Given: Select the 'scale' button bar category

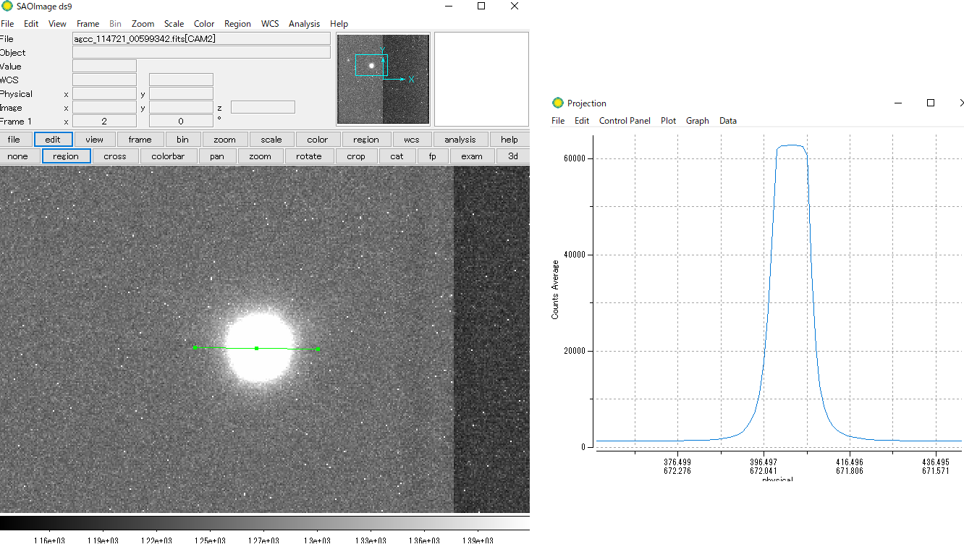Looking at the screenshot, I should click(x=271, y=140).
